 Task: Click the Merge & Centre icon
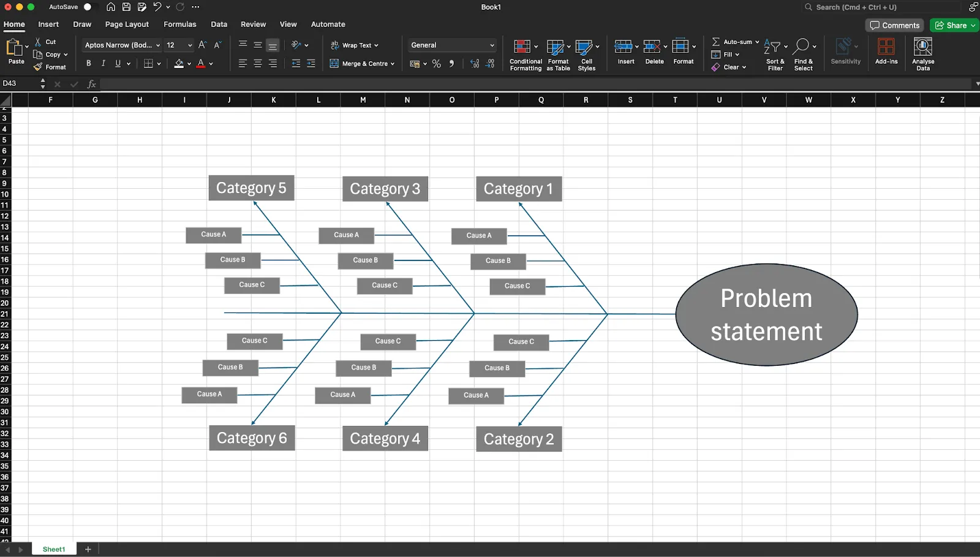(334, 63)
